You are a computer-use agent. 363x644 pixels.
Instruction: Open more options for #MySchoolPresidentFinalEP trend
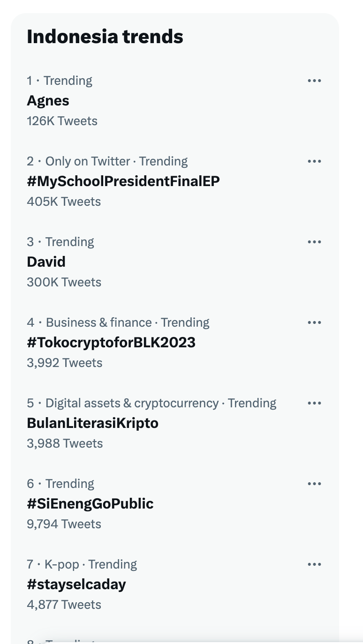314,161
